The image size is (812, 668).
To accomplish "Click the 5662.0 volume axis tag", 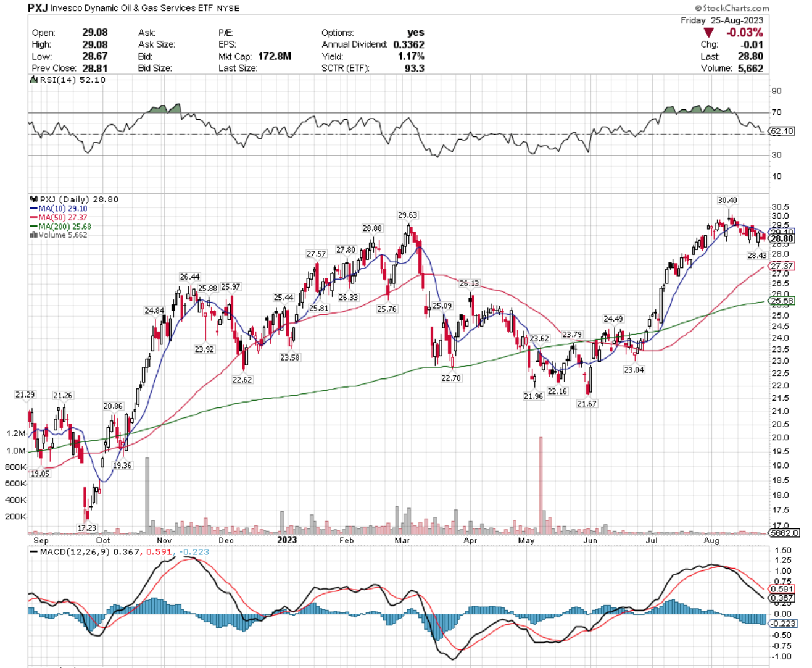I will pyautogui.click(x=784, y=532).
